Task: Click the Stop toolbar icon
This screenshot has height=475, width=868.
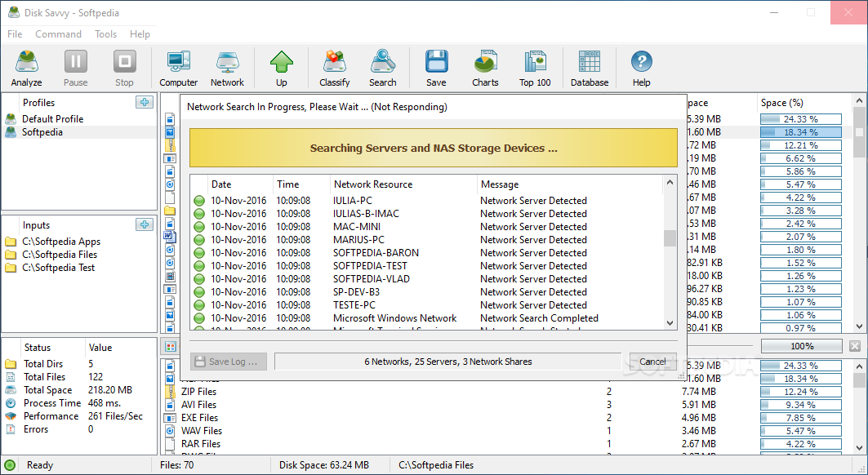Action: (x=124, y=68)
